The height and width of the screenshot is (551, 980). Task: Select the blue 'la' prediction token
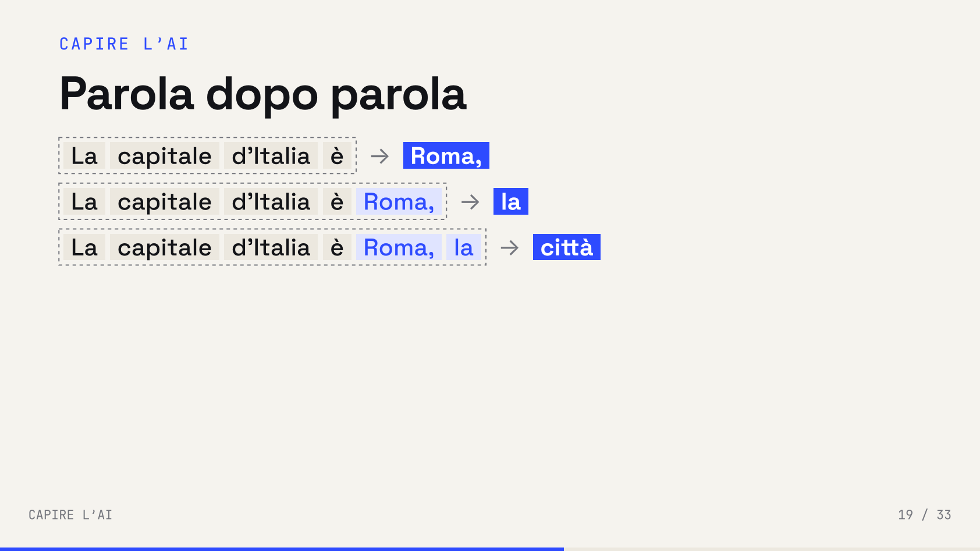511,201
